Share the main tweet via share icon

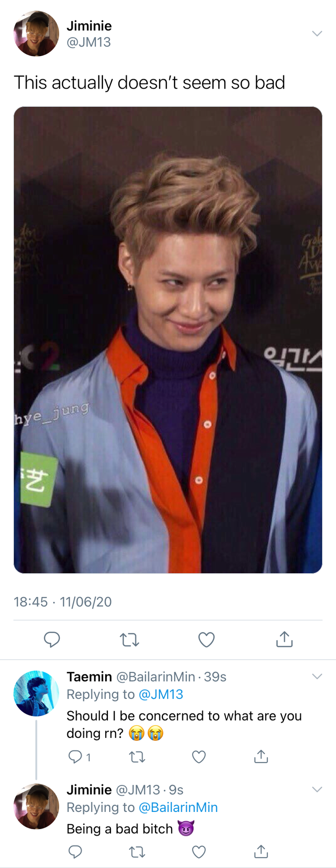coord(284,639)
